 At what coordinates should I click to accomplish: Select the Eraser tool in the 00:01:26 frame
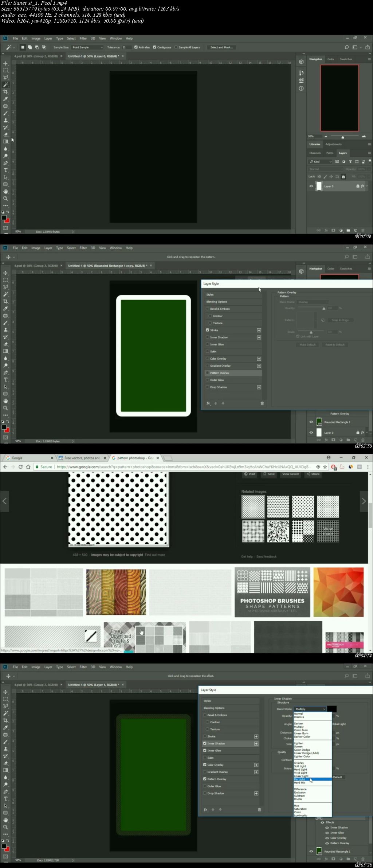point(5,134)
